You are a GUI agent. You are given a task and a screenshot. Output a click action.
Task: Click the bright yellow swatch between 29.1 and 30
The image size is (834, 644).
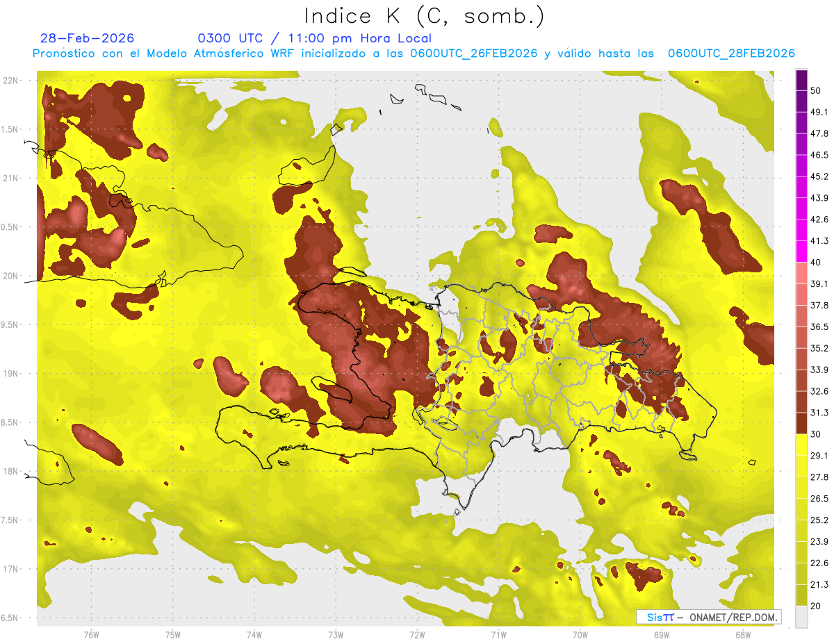801,445
